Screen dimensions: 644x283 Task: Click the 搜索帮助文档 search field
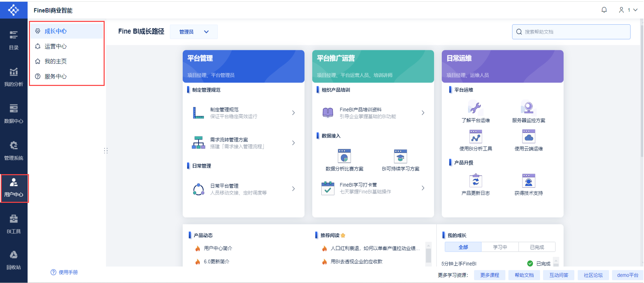[x=571, y=32]
